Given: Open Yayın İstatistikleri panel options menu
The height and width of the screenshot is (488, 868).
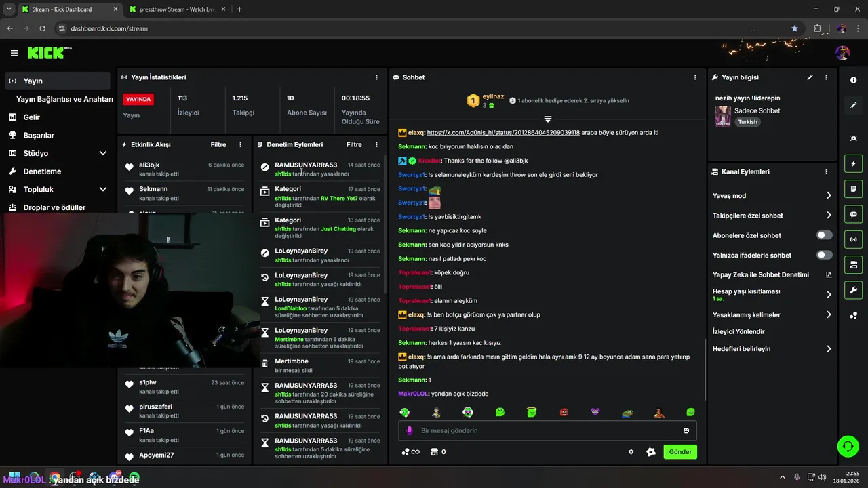Looking at the screenshot, I should click(x=376, y=77).
